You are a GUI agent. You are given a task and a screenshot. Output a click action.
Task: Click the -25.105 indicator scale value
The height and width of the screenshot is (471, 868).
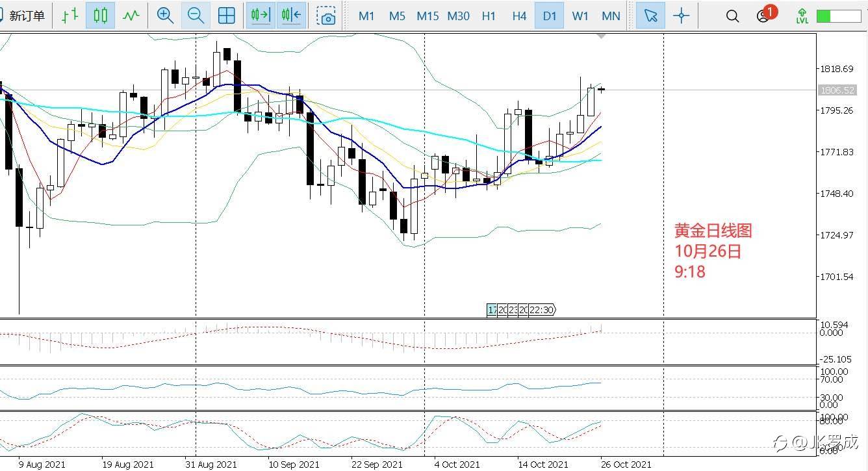[836, 359]
